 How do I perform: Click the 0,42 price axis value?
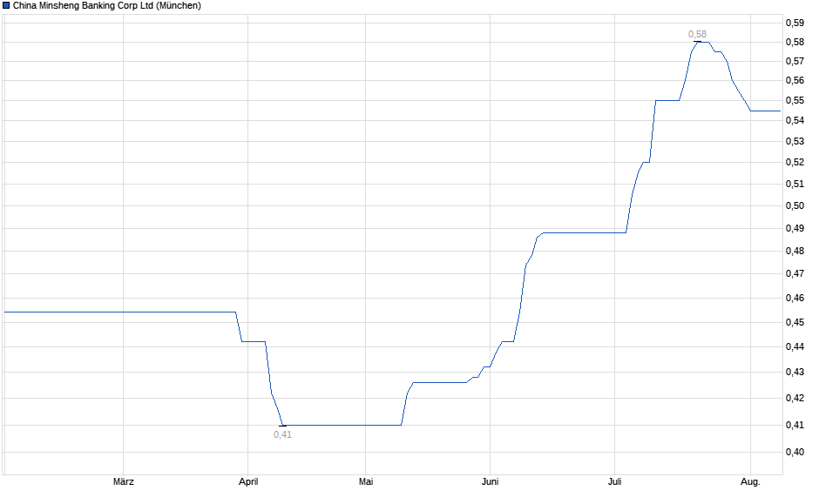pos(795,398)
